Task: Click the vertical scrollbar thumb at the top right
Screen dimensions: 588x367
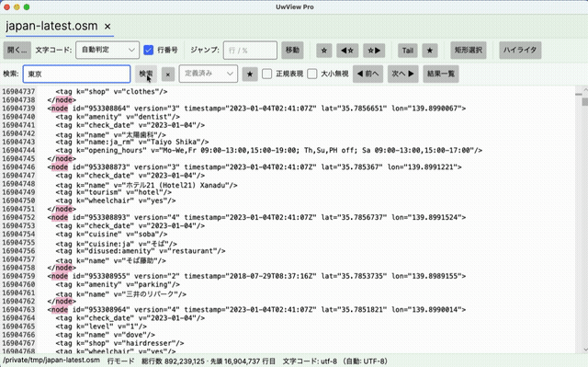Action: click(584, 102)
